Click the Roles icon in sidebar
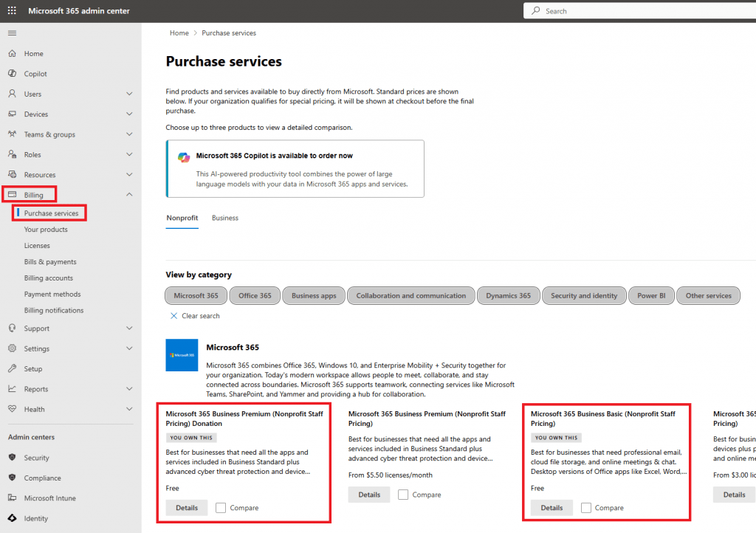 click(12, 154)
